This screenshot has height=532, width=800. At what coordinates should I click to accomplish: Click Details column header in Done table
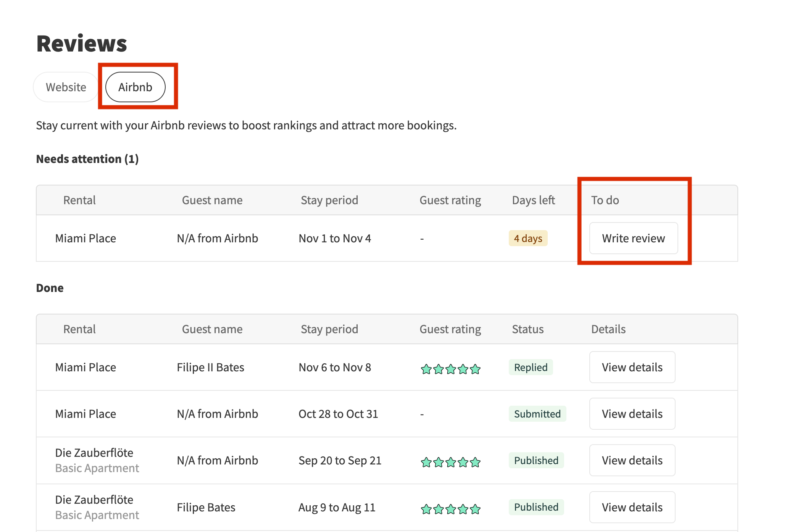[x=608, y=329]
